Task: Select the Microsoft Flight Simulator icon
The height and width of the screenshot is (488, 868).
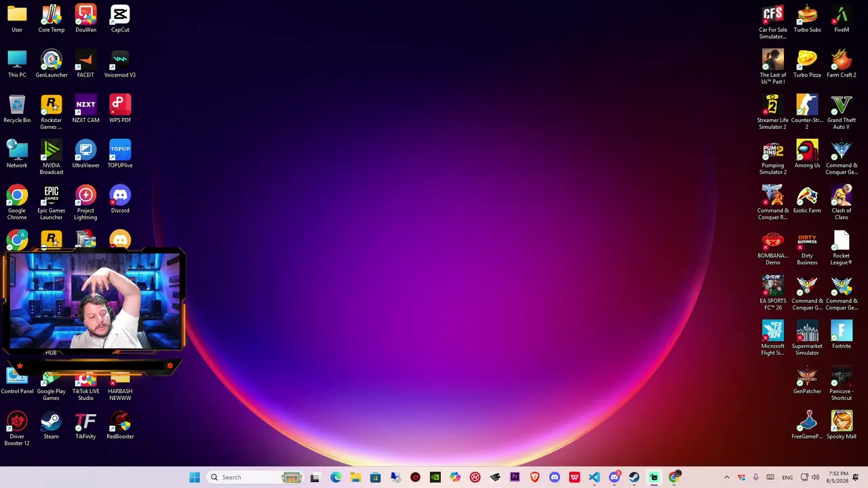Action: (x=773, y=339)
